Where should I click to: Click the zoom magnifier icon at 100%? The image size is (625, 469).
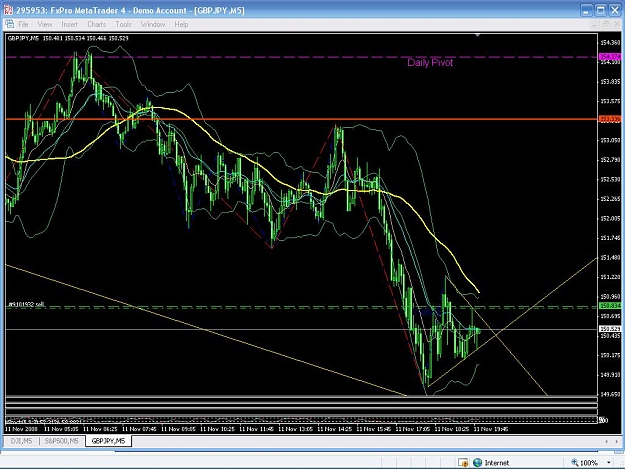click(x=574, y=462)
